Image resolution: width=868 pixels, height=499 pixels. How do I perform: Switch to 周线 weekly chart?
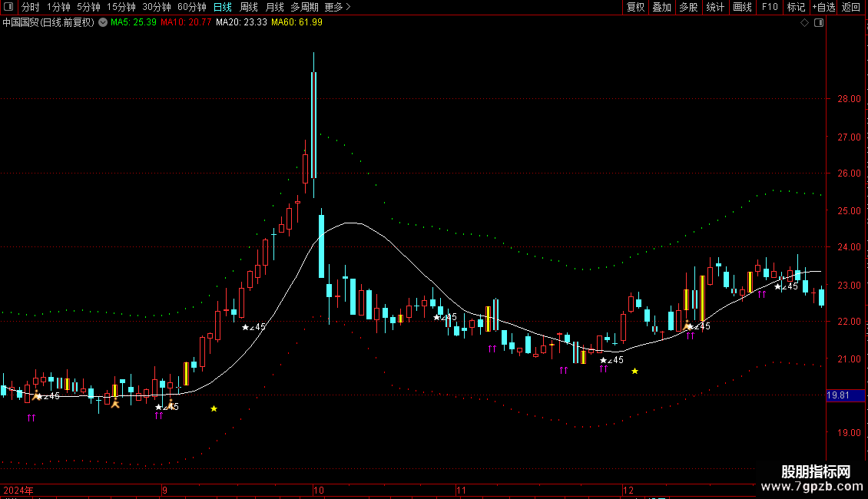249,7
